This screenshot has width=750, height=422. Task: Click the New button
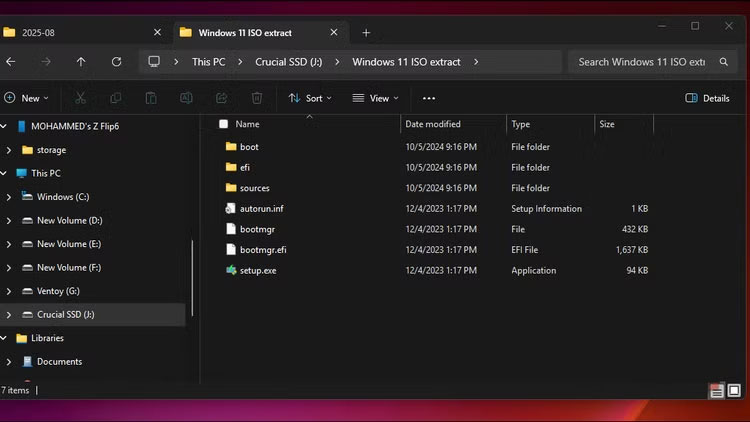pos(26,98)
